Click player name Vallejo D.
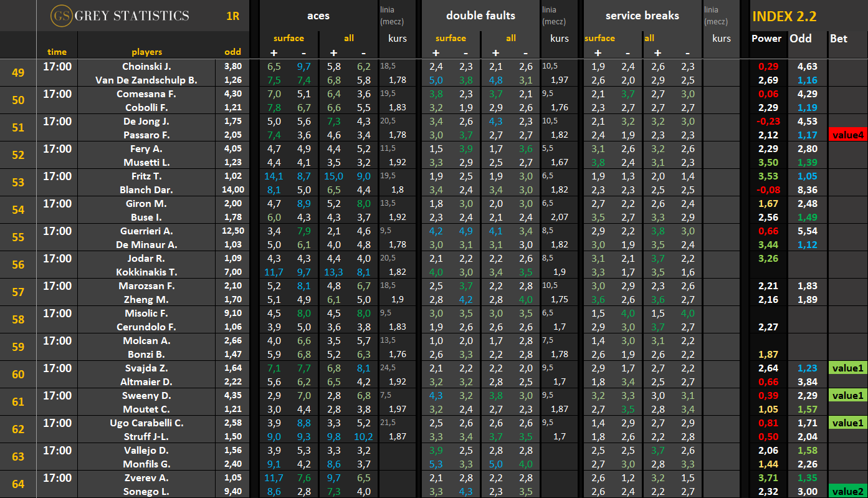 [x=146, y=450]
